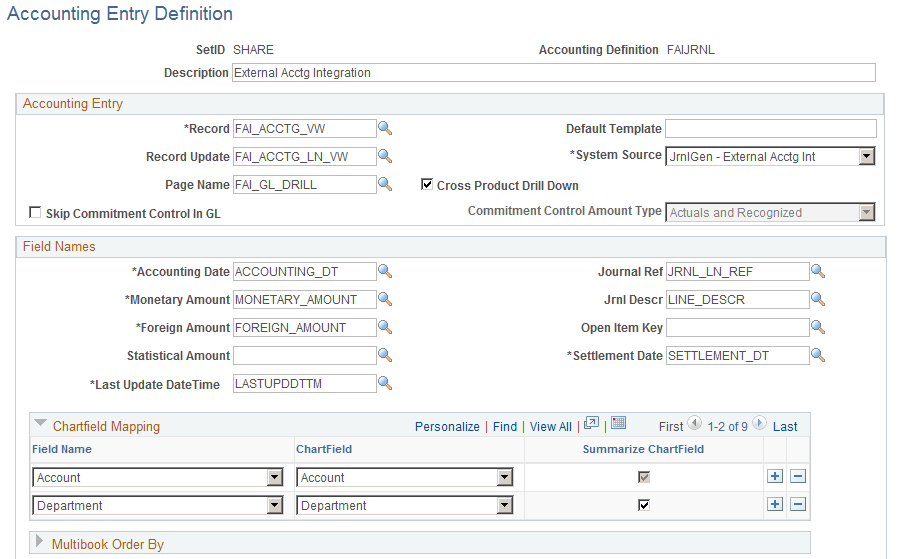Open lookup for the Record field
908x559 pixels.
tap(385, 128)
